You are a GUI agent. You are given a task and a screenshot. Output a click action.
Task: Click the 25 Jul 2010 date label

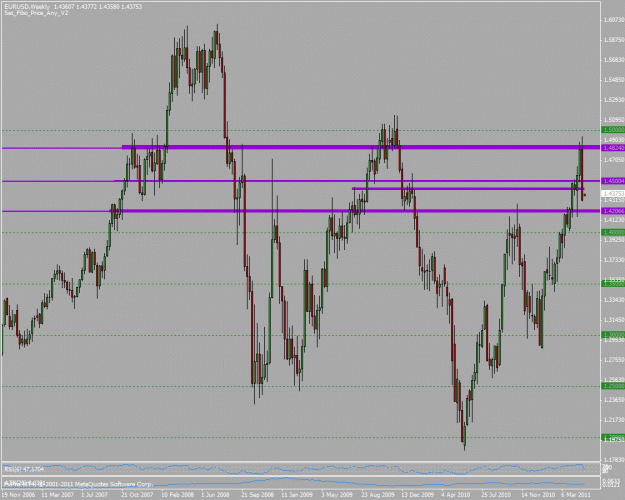pyautogui.click(x=496, y=495)
